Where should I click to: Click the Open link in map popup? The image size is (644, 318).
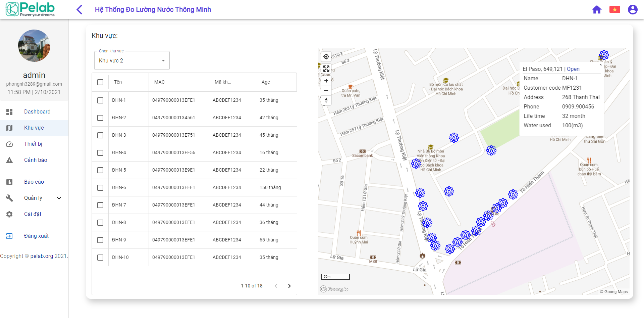click(x=573, y=69)
